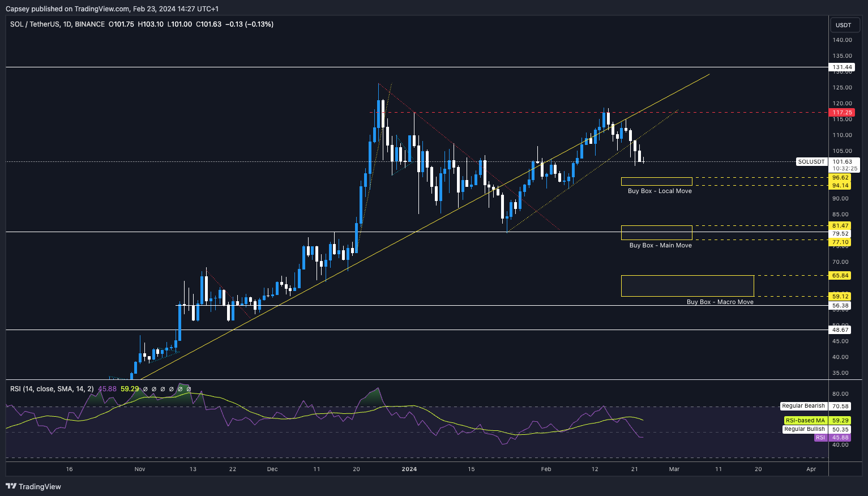
Task: Click the Regular Bearish RSI label
Action: [803, 406]
